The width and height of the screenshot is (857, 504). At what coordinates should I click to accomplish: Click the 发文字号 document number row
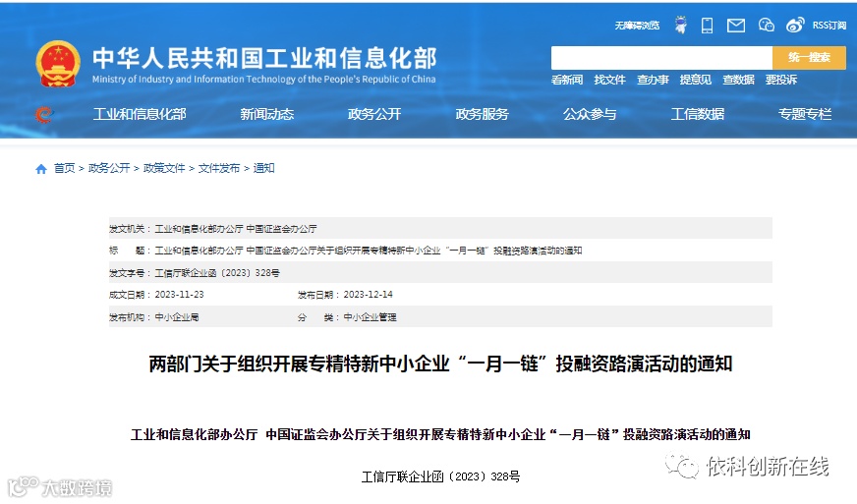pos(440,273)
